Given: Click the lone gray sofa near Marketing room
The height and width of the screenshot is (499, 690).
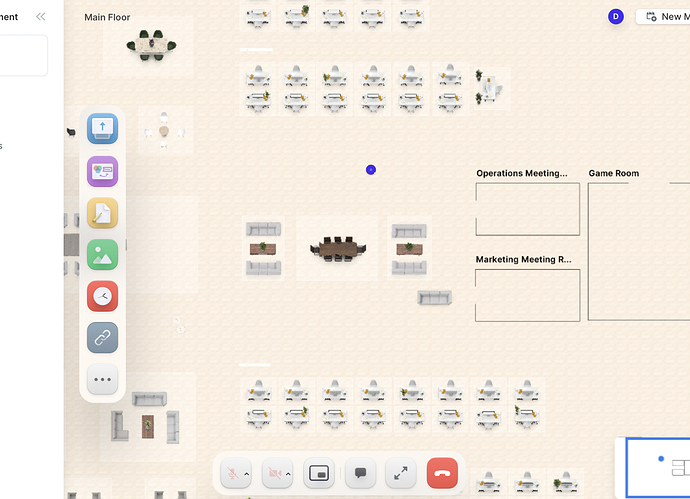Looking at the screenshot, I should coord(434,297).
